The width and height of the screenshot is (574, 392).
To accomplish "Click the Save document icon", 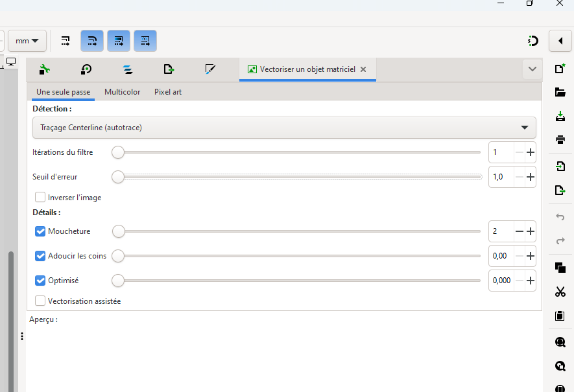I will tap(560, 117).
